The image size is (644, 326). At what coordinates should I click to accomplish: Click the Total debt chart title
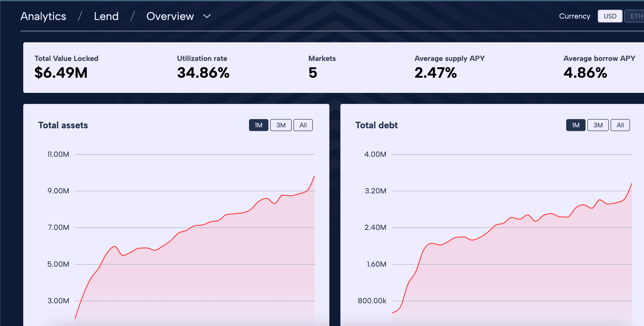[376, 125]
